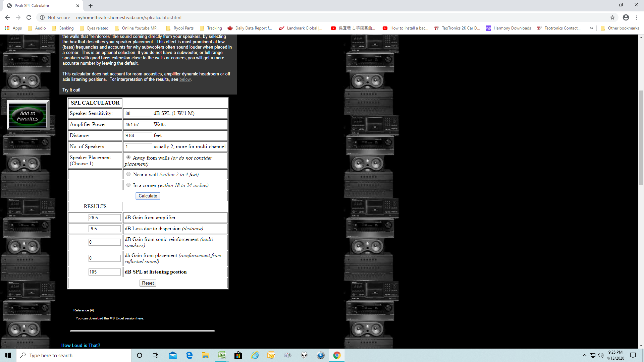Viewport: 644px width, 362px height.
Task: Open Chrome profile account icon
Action: 626,17
